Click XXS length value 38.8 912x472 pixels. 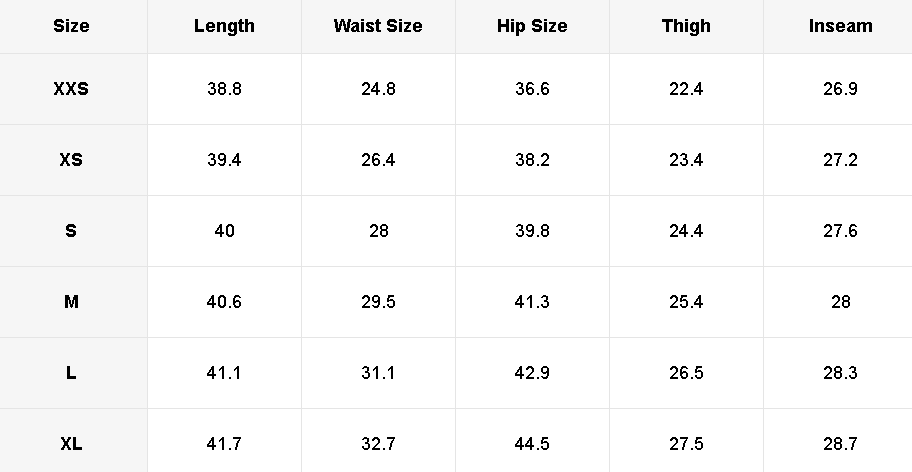(224, 89)
